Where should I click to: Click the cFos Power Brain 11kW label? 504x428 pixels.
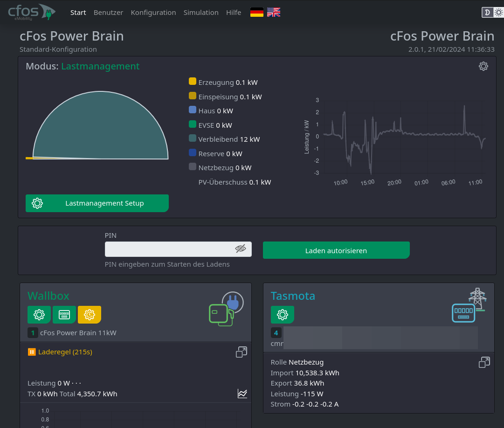click(x=78, y=333)
